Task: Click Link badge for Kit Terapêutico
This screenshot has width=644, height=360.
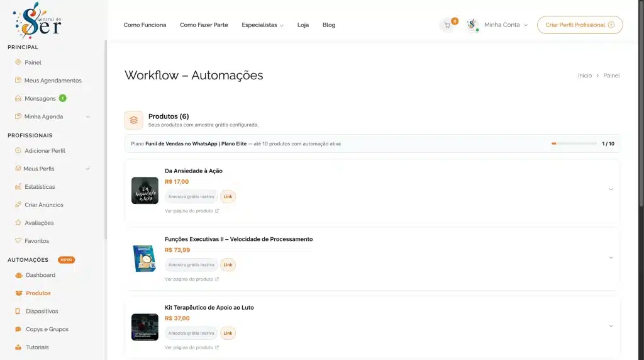Action: [228, 333]
